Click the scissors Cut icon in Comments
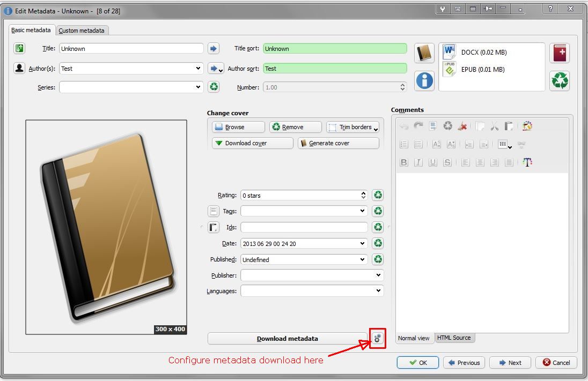Image resolution: width=588 pixels, height=381 pixels. 495,126
